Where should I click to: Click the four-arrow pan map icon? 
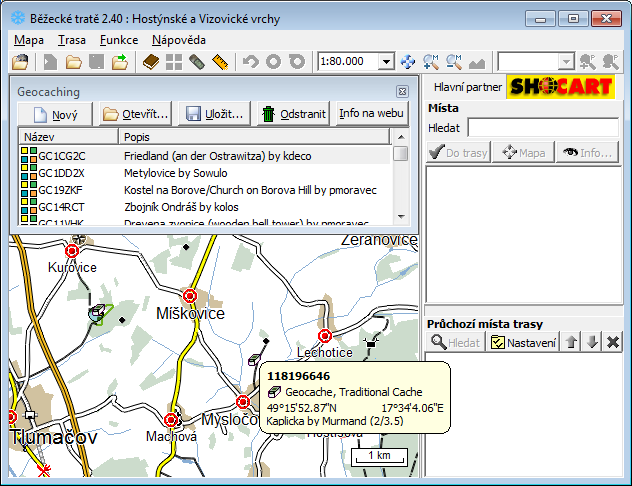pyautogui.click(x=408, y=62)
